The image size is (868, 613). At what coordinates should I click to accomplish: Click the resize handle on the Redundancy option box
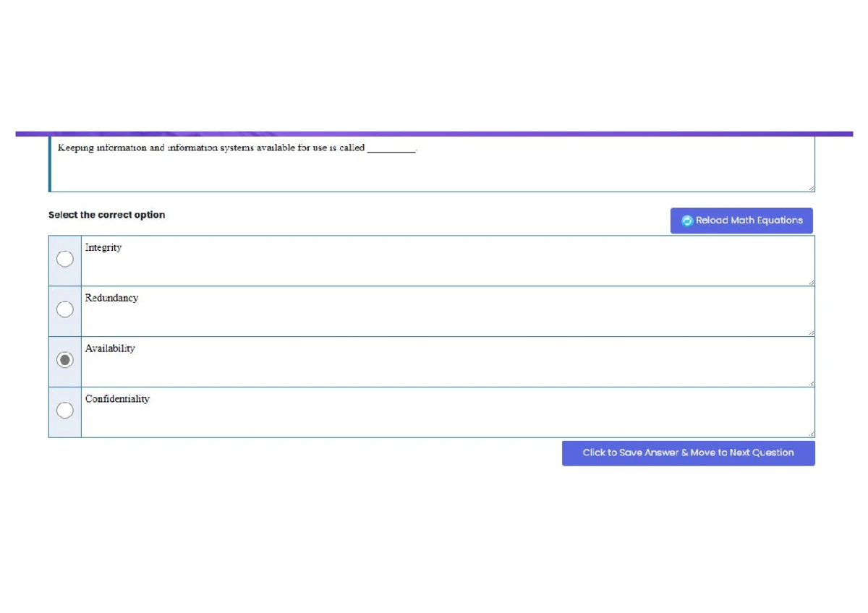[x=811, y=332]
